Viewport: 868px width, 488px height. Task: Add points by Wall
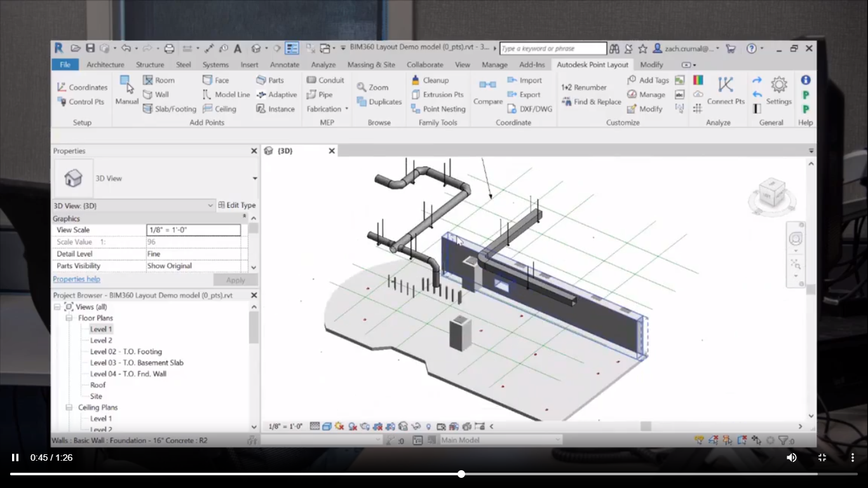click(156, 95)
